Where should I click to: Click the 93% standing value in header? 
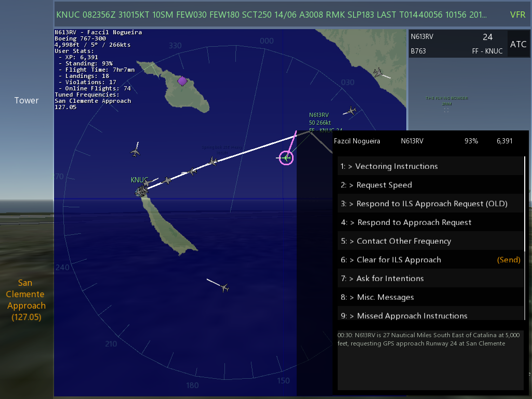click(x=471, y=141)
